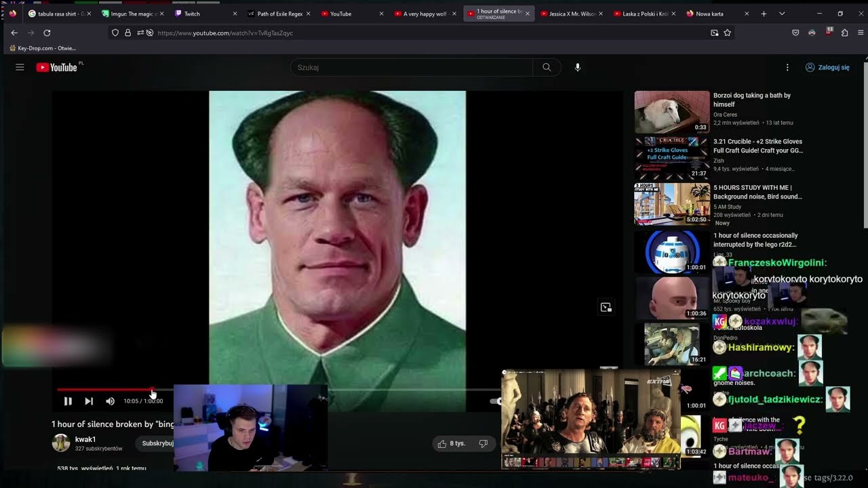Dislike the video thumbs-down button

point(484,443)
